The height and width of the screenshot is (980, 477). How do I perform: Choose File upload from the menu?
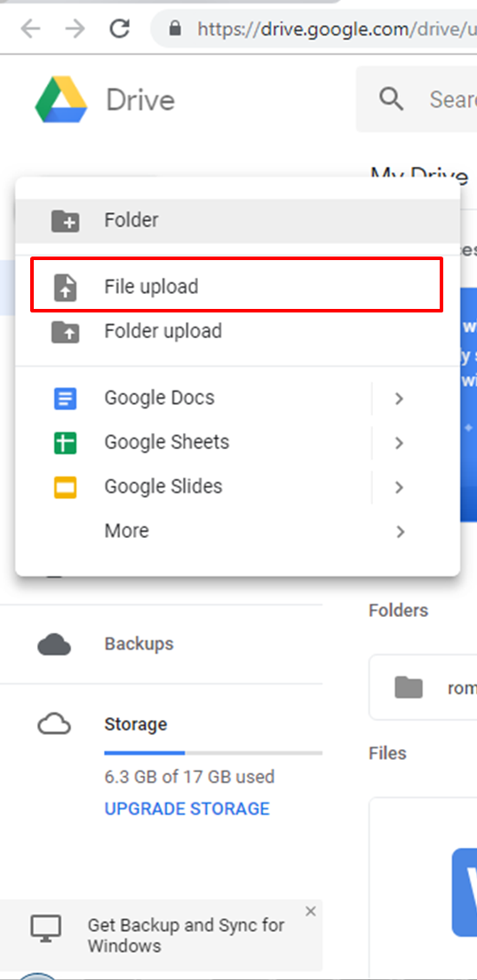(x=237, y=285)
